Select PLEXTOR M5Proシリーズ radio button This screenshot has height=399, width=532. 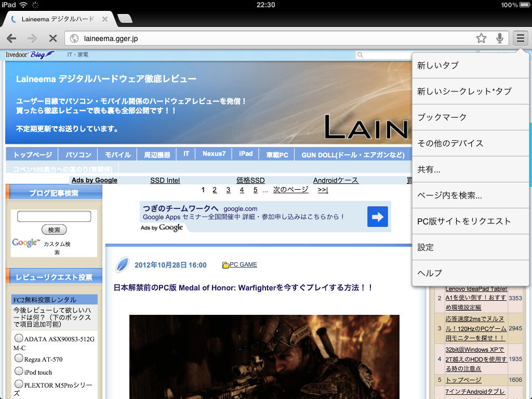(19, 384)
